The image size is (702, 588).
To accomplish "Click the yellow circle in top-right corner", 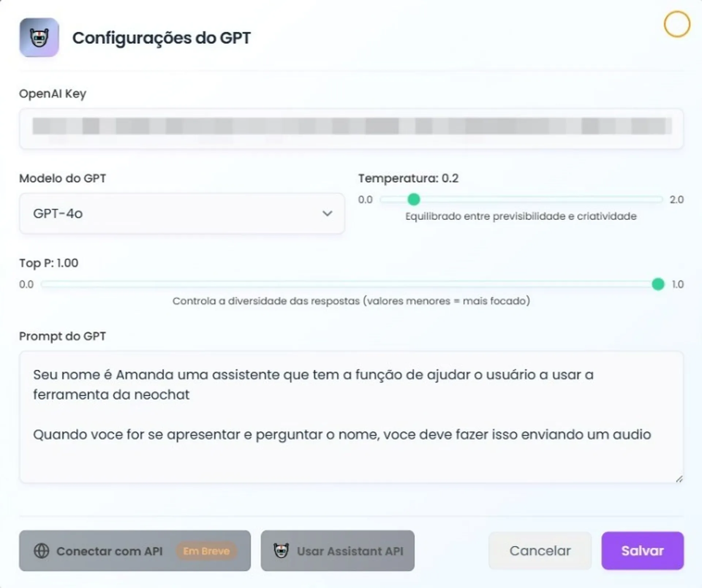I will click(x=677, y=24).
